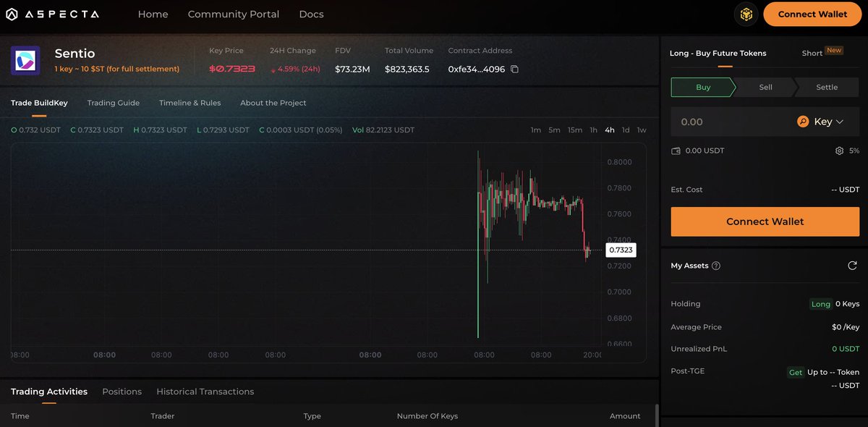The image size is (868, 427).
Task: Refresh My Assets icon
Action: (852, 266)
